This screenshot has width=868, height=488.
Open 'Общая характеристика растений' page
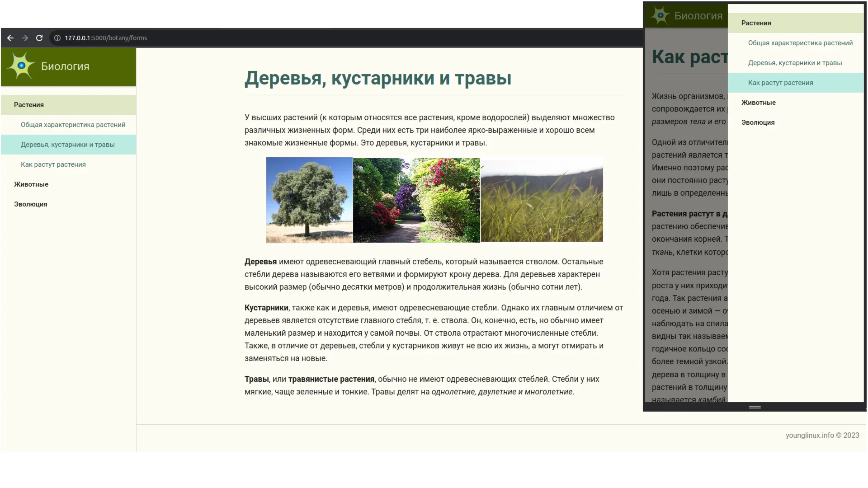(73, 124)
